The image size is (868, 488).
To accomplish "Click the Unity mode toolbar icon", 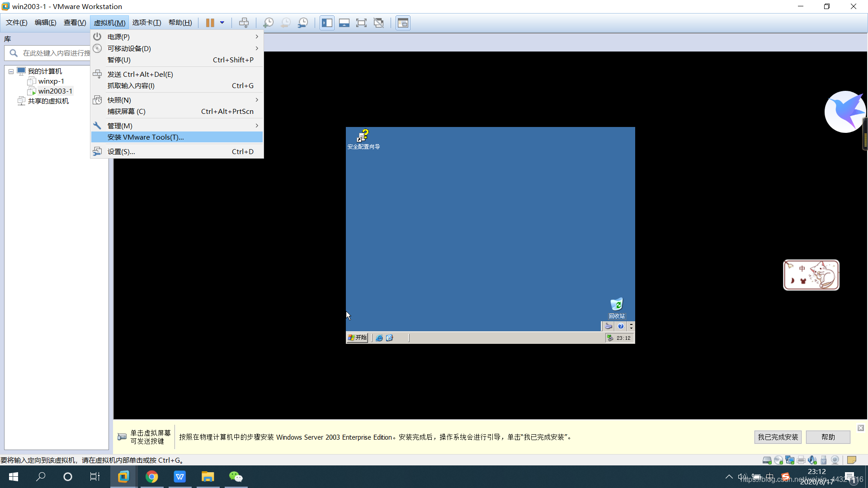I will 379,23.
